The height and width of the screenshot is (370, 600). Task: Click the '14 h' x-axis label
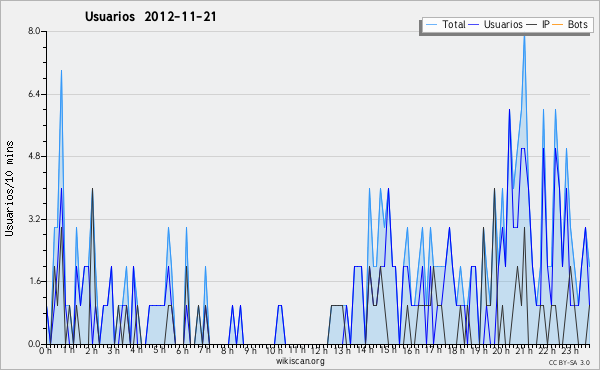tap(365, 350)
